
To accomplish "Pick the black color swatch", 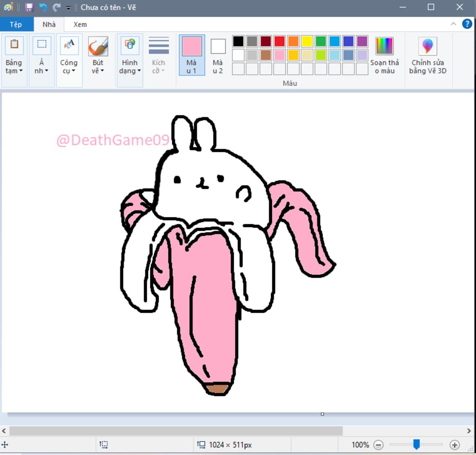I will click(238, 41).
